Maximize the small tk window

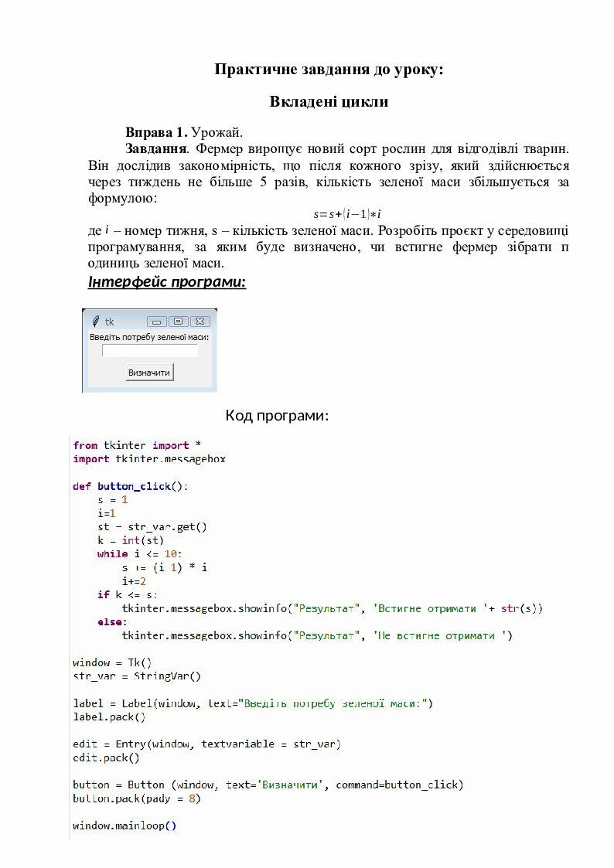tap(178, 322)
